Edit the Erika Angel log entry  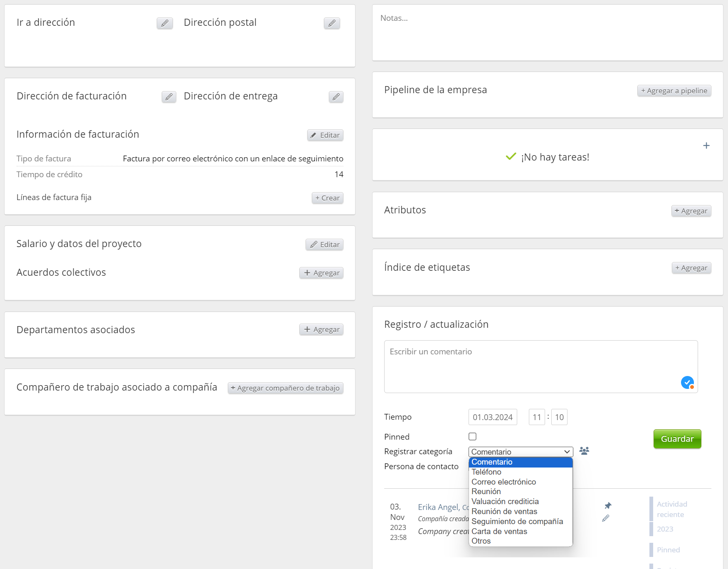pos(606,518)
